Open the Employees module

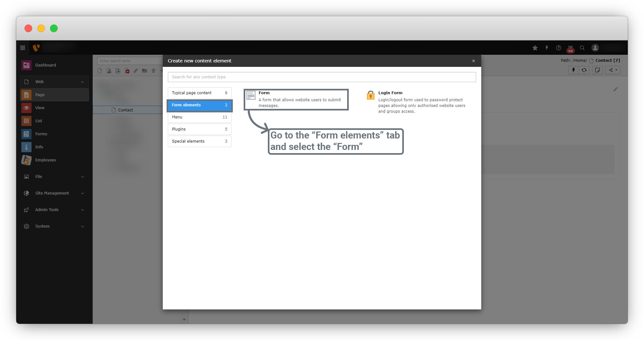[45, 160]
